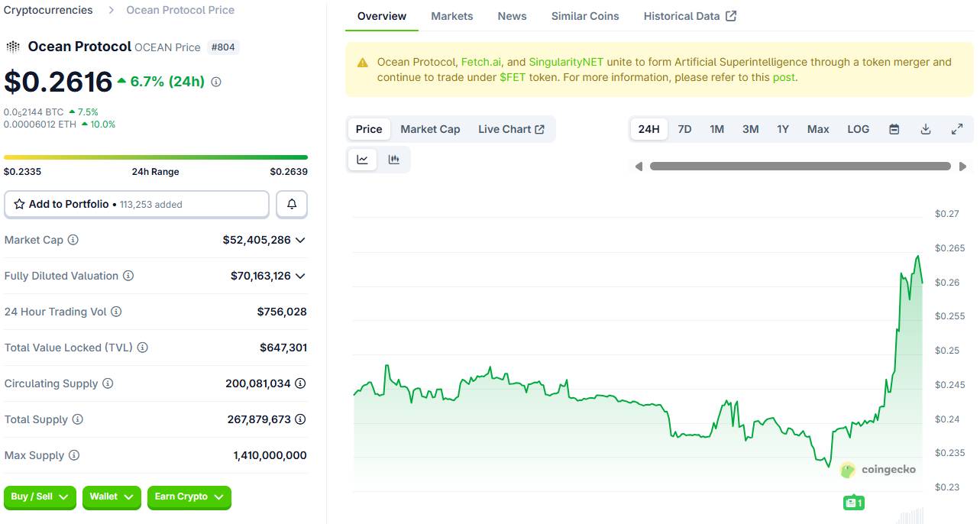Download chart data with download icon
Screen dimensions: 980x524
coord(925,129)
